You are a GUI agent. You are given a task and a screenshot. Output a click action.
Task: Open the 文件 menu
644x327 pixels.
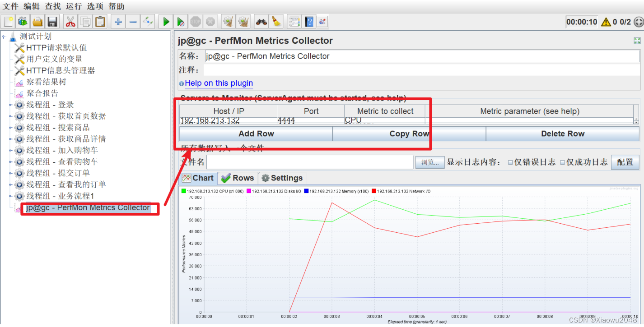(11, 6)
